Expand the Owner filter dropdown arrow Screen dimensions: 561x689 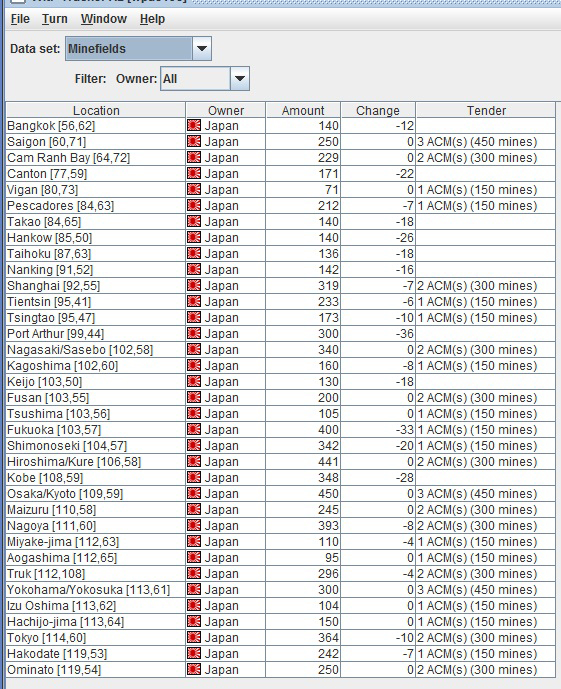(239, 79)
